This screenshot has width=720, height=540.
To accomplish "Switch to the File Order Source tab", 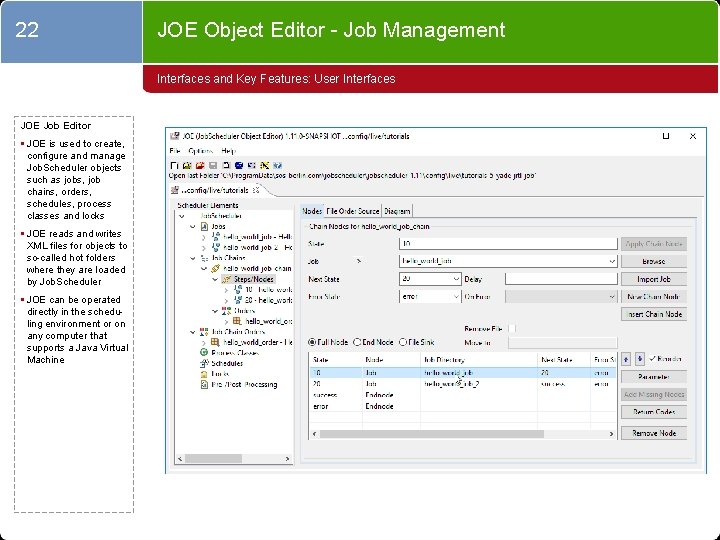I will click(x=353, y=211).
